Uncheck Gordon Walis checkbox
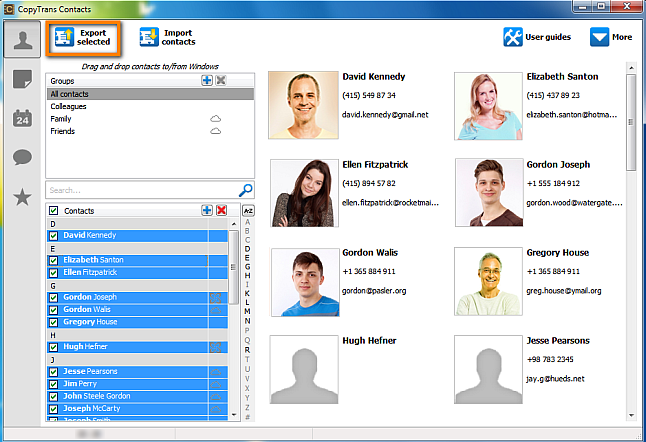Screen dimensions: 646x442 pos(53,310)
